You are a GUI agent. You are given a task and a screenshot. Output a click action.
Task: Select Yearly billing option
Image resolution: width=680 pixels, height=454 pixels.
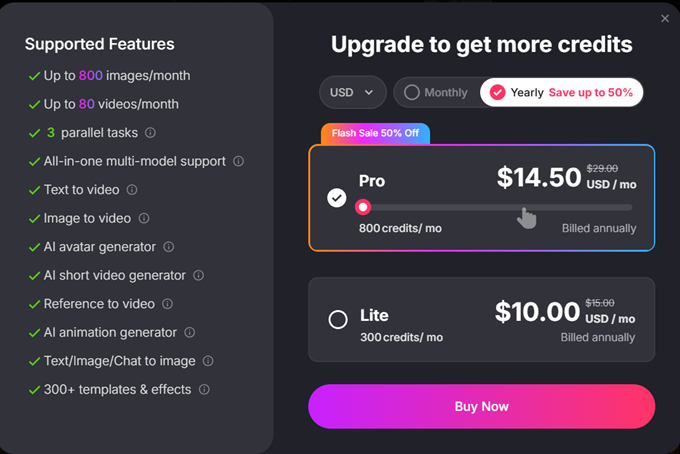pyautogui.click(x=562, y=93)
